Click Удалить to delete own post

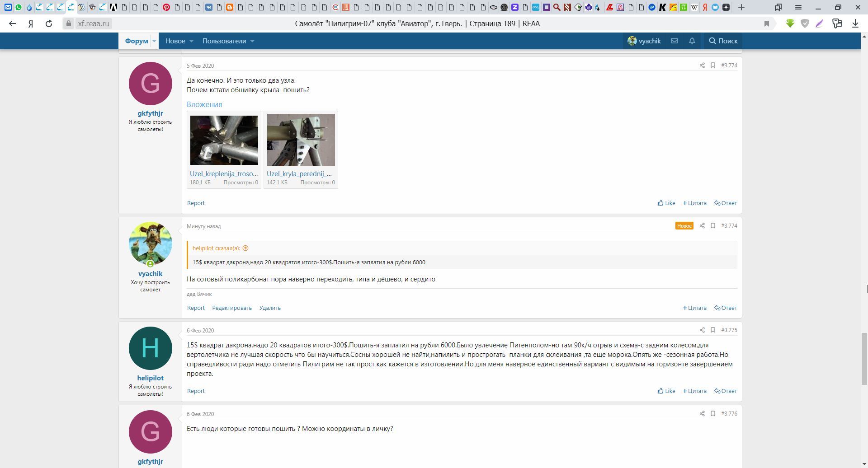click(270, 308)
